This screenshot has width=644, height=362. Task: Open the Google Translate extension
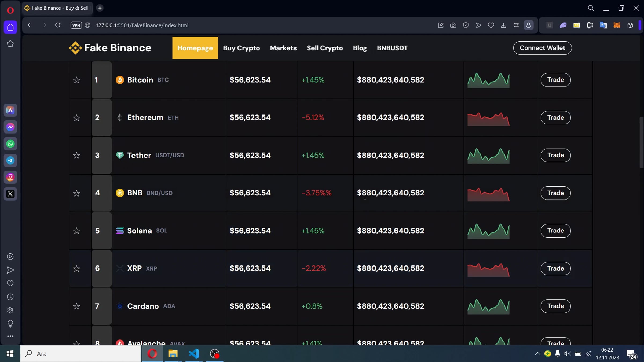pos(603,25)
